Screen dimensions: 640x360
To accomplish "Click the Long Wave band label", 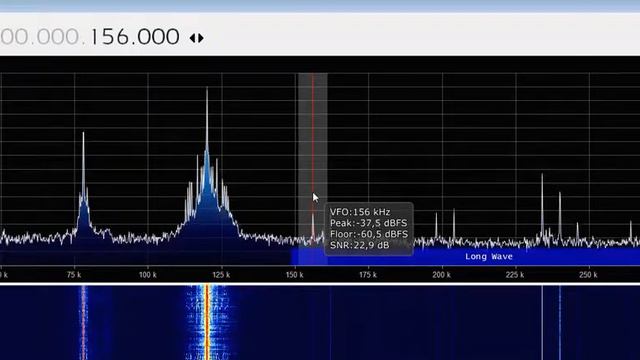I will [489, 257].
